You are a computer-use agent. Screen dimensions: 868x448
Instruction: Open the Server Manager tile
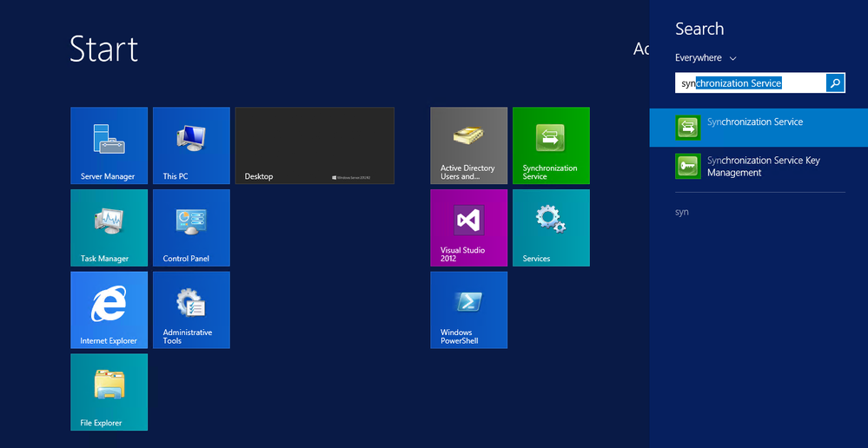tap(109, 146)
